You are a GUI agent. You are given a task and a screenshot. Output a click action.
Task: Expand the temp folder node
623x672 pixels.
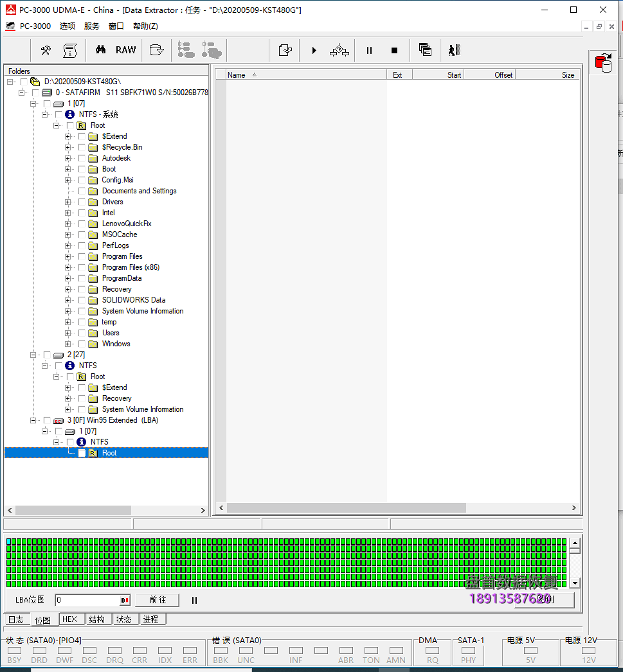(x=68, y=322)
